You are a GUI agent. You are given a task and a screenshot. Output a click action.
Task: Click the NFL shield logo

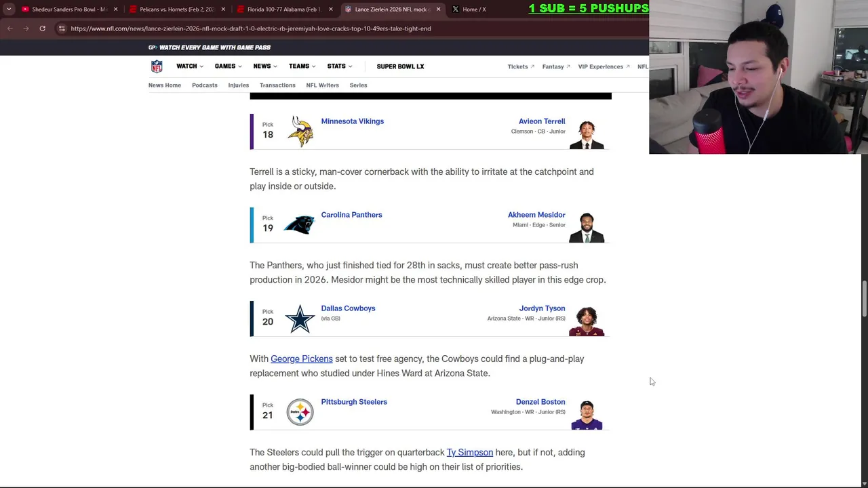157,66
